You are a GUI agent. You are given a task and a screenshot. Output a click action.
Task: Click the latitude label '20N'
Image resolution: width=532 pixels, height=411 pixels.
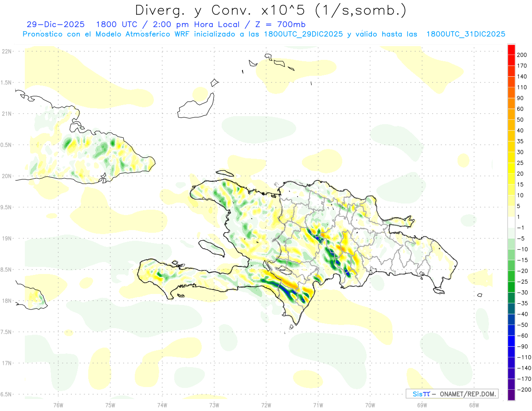coord(7,176)
